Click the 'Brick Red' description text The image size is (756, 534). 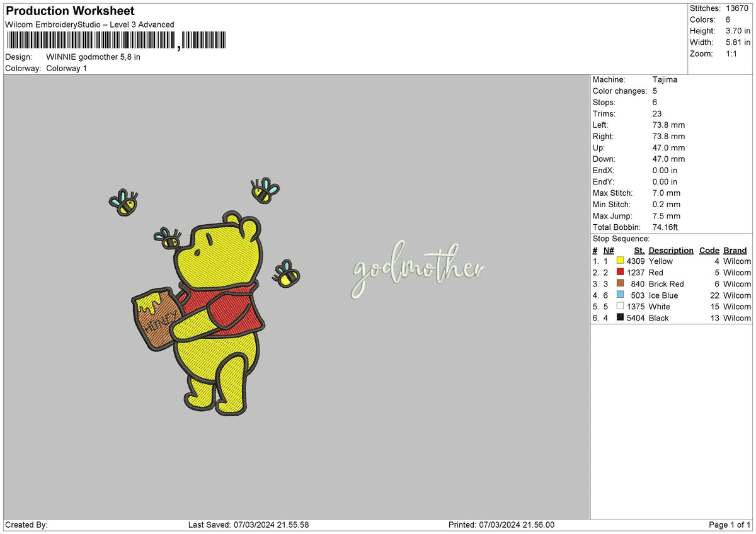(666, 283)
